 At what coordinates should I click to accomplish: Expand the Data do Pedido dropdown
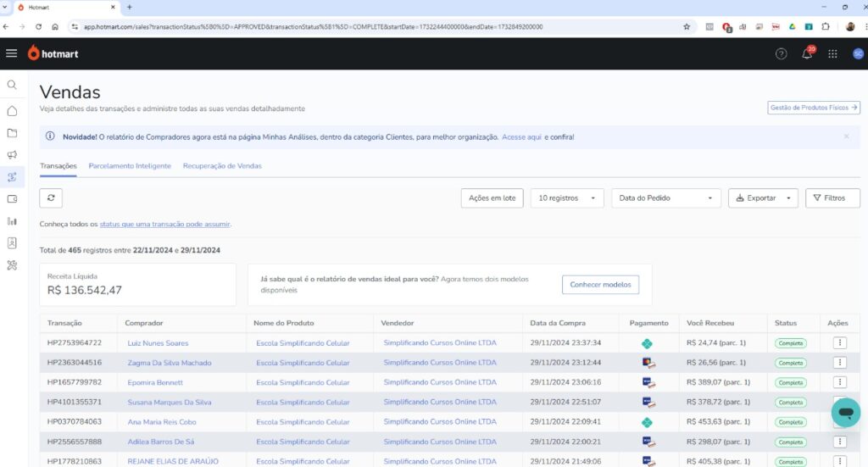(x=666, y=197)
